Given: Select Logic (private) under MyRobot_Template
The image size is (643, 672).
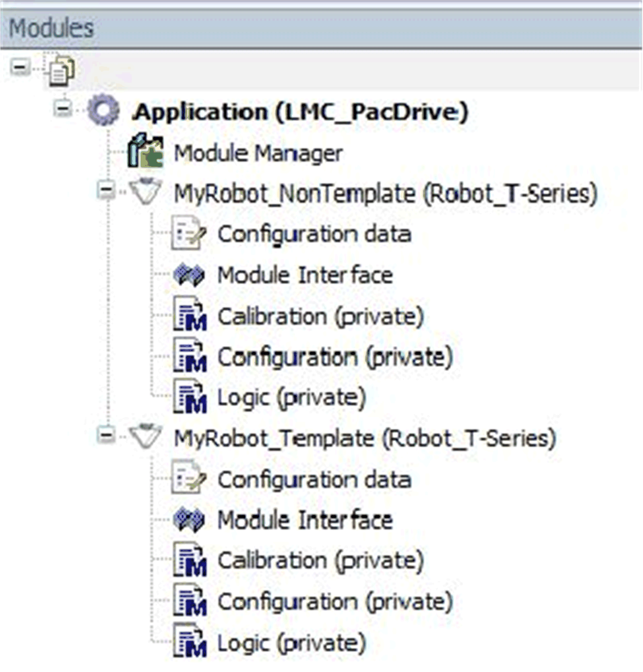Looking at the screenshot, I should (x=292, y=643).
